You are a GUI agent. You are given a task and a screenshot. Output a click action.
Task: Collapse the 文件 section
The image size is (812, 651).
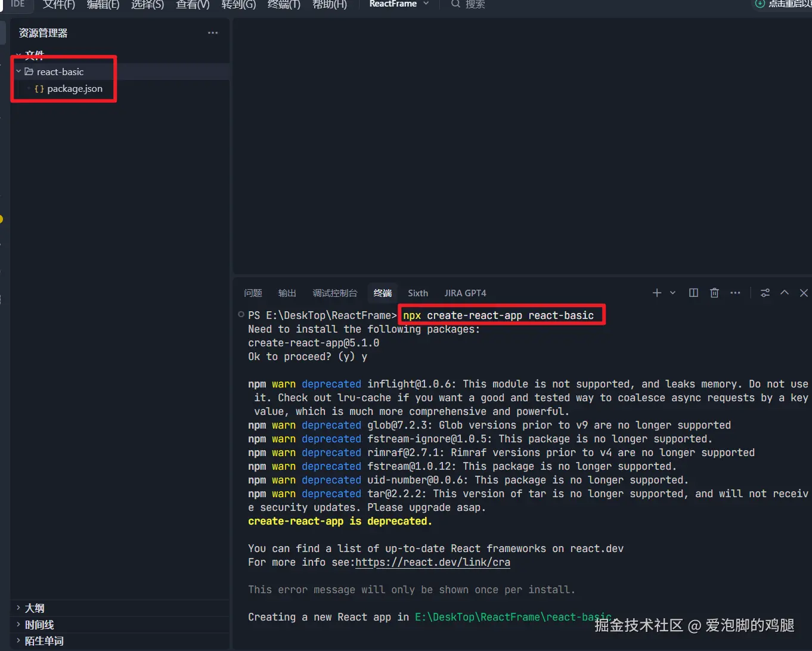point(34,55)
